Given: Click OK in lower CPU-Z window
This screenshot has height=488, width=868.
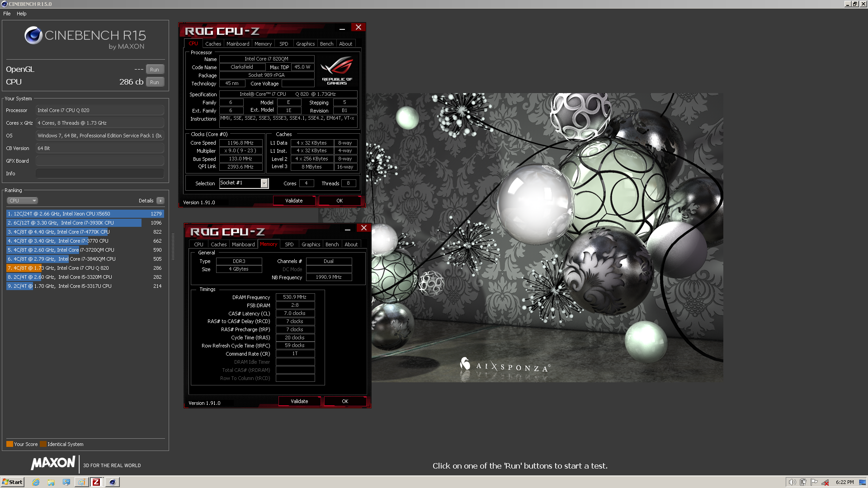Looking at the screenshot, I should click(345, 401).
